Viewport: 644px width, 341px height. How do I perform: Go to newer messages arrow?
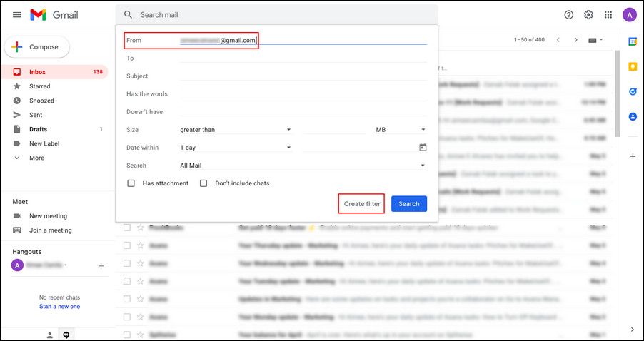pos(558,40)
